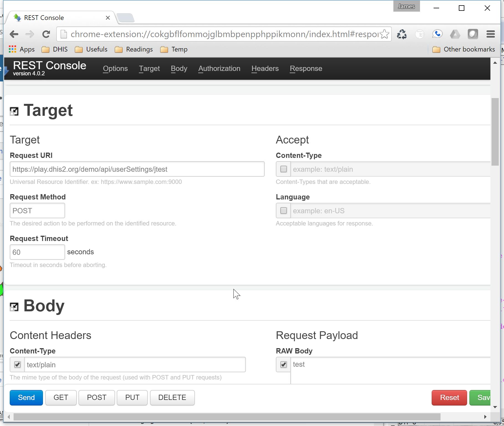Collapse the Body section
Image resolution: width=504 pixels, height=426 pixels.
point(14,307)
